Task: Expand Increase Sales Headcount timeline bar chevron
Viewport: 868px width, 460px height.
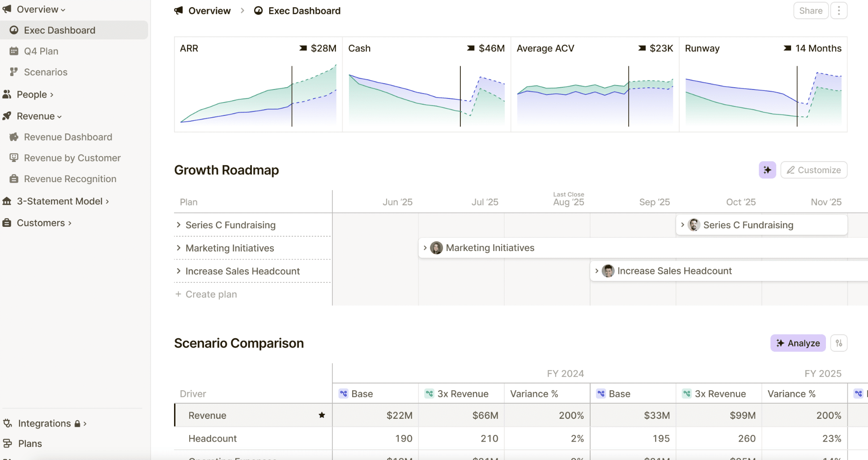Action: pos(597,271)
